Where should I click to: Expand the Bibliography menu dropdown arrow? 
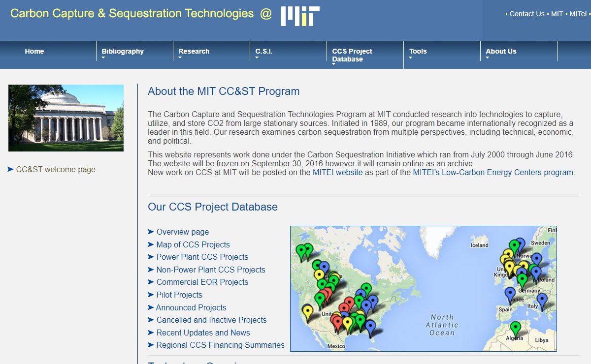103,58
